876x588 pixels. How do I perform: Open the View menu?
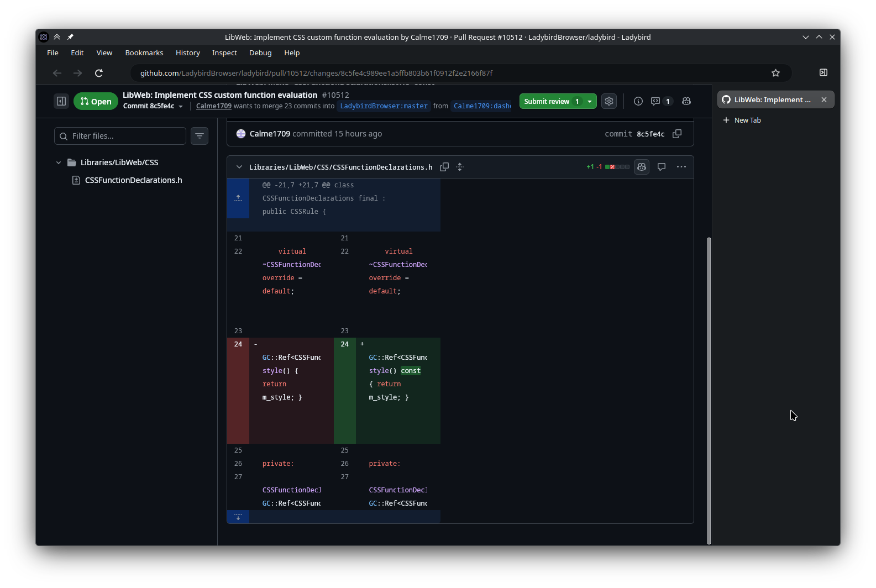pos(104,53)
